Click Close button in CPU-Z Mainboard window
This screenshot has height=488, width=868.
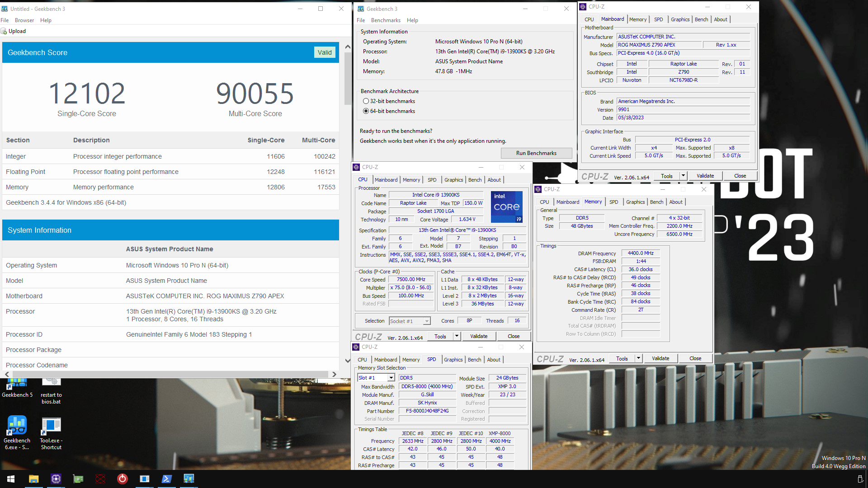click(x=740, y=176)
